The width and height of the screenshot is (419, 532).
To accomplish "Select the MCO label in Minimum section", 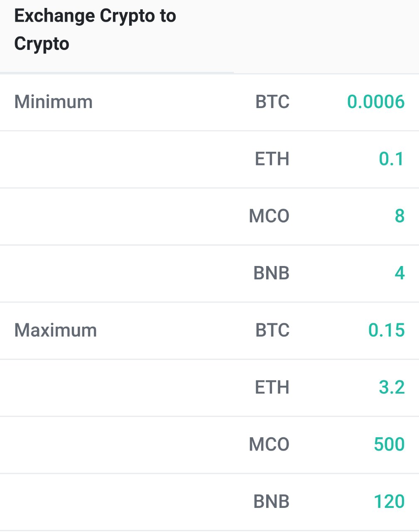I will (269, 216).
